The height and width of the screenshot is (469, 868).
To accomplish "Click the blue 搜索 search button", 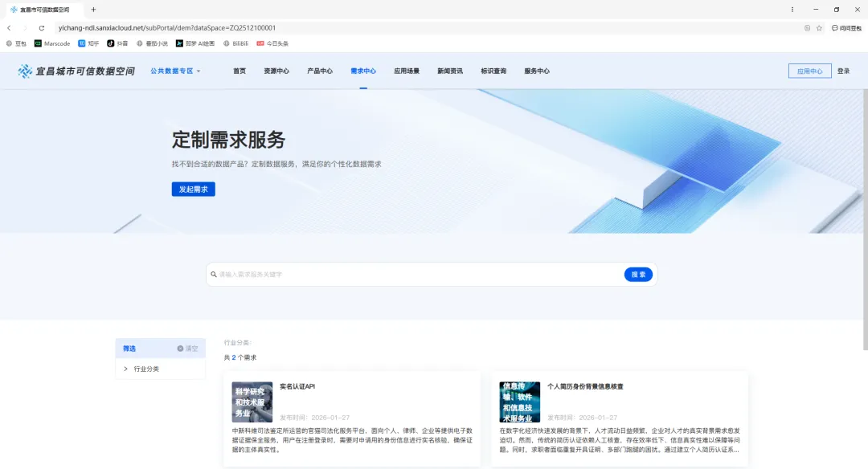I will click(x=637, y=274).
